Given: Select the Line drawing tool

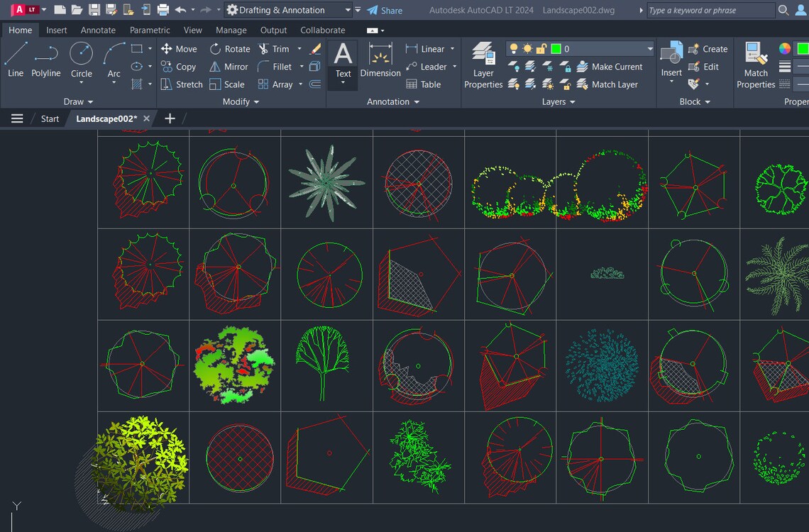Looking at the screenshot, I should point(15,61).
